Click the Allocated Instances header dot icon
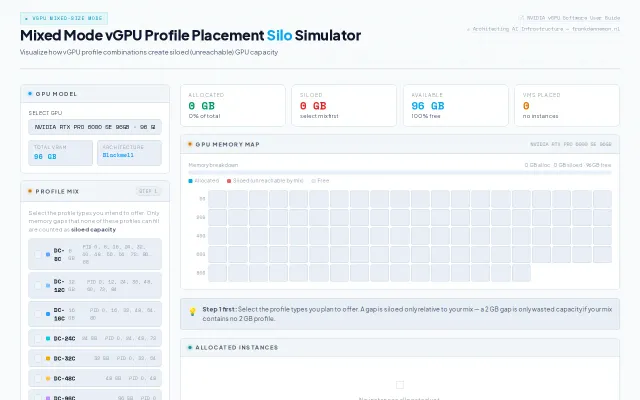640x400 pixels. click(x=190, y=347)
